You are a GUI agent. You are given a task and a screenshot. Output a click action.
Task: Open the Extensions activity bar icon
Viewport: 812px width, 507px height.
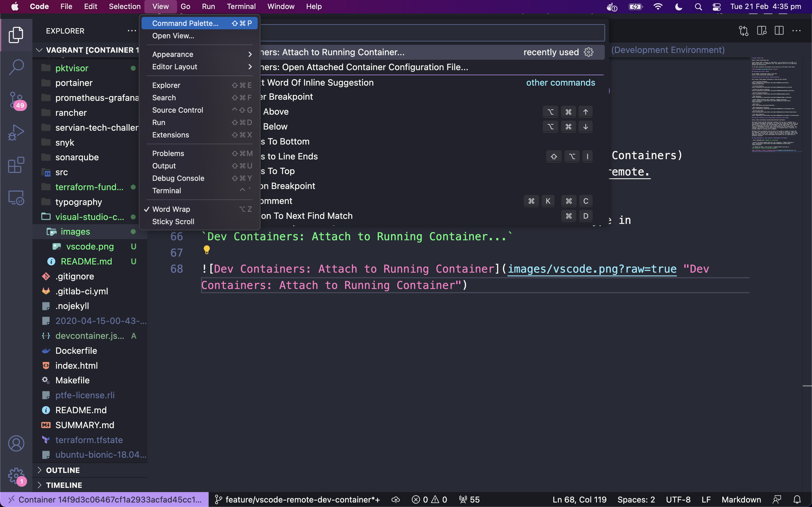pyautogui.click(x=16, y=165)
